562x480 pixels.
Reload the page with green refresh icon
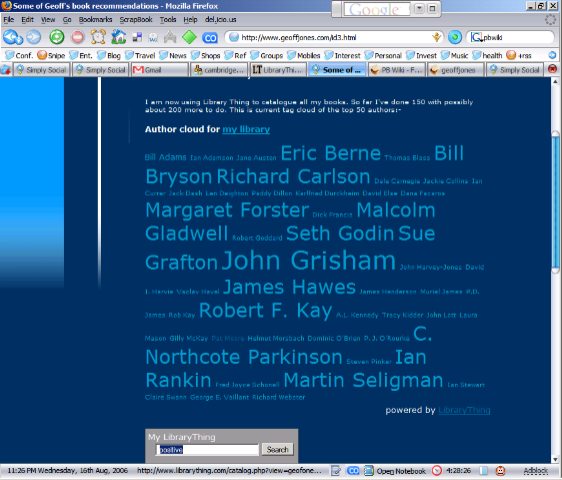tap(57, 37)
